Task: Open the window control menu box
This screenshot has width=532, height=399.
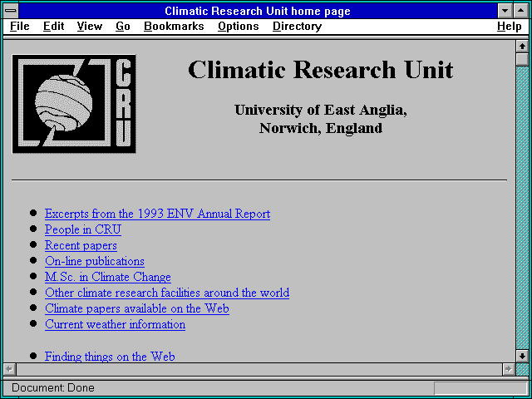Action: click(x=11, y=11)
